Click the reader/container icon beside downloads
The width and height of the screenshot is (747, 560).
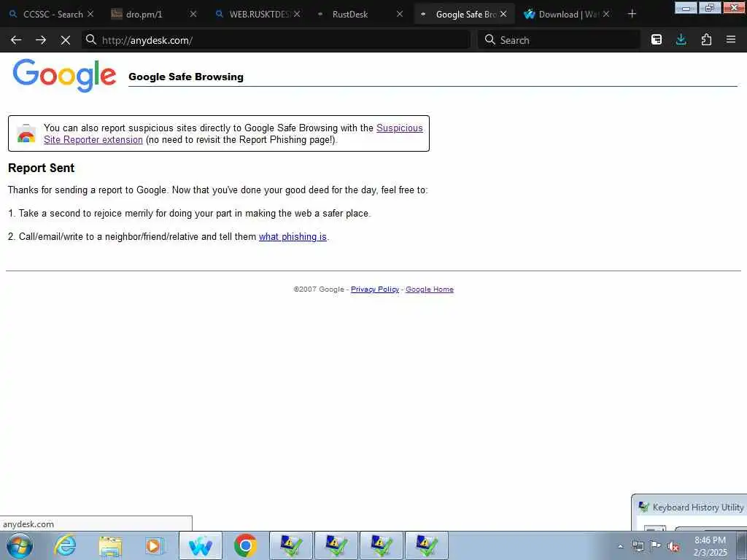[657, 40]
